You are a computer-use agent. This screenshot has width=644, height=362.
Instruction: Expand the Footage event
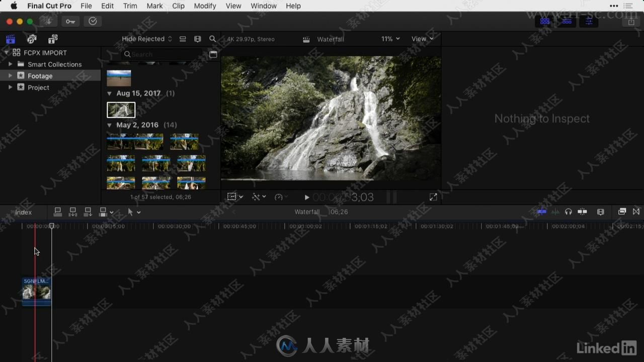point(11,76)
